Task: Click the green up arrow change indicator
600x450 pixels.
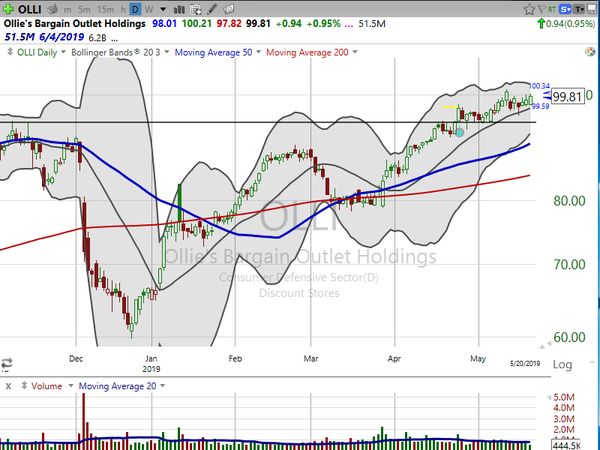Action: tap(541, 24)
